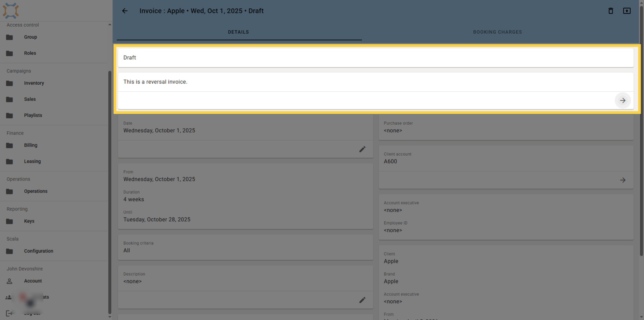
Task: Click the Billing folder icon
Action: coord(9,145)
